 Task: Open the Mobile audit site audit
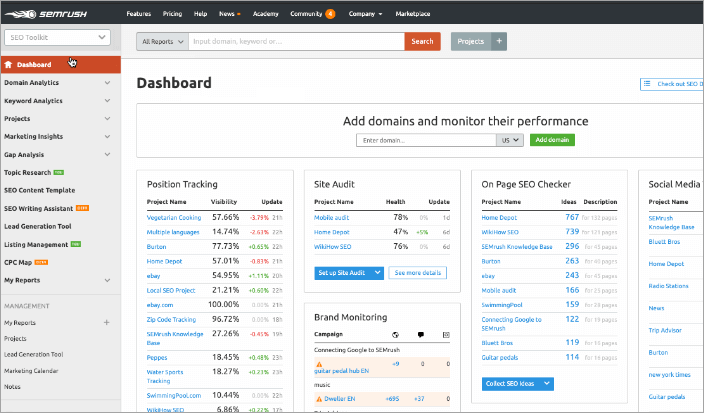coord(331,218)
